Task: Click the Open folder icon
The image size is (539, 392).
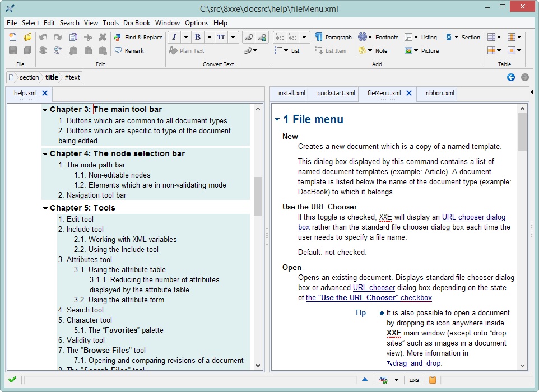Action: click(27, 38)
